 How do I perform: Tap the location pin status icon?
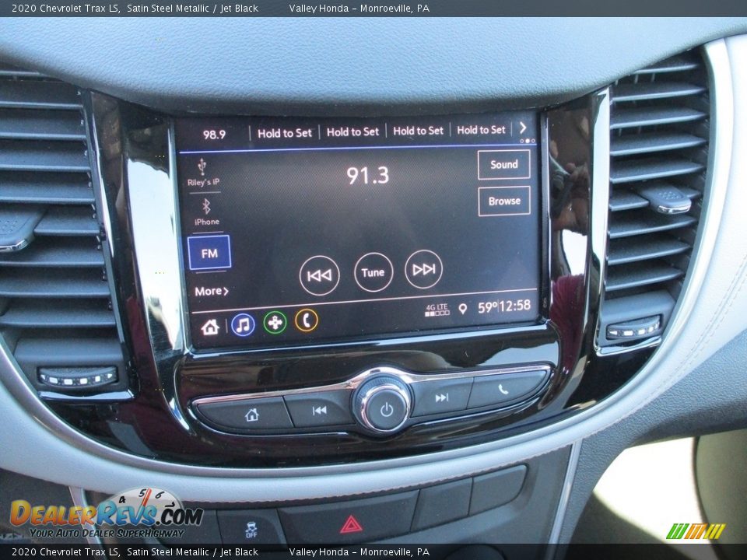point(462,309)
